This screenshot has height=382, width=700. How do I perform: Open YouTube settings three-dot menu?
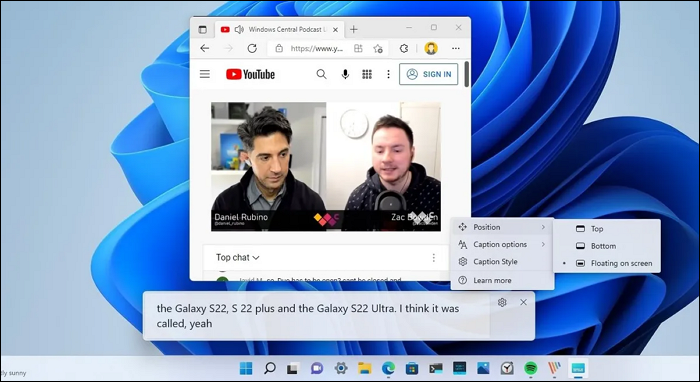[388, 74]
